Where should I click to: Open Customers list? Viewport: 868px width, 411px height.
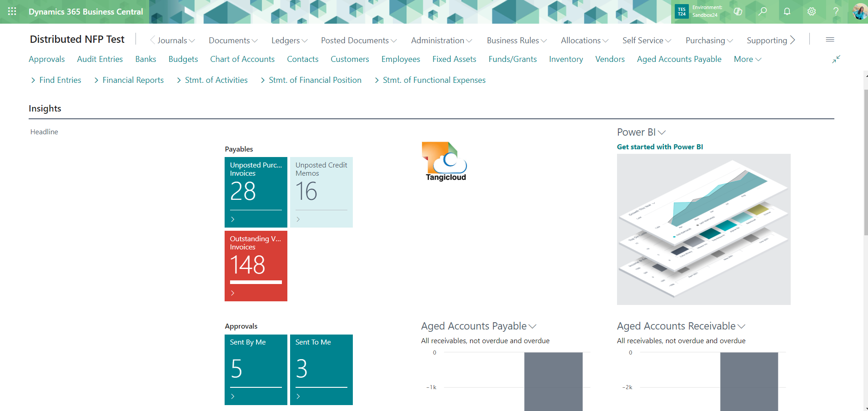point(350,59)
